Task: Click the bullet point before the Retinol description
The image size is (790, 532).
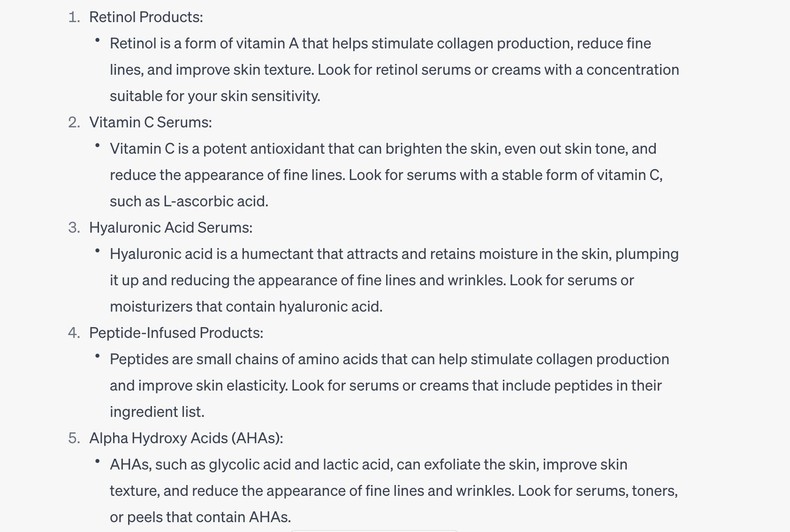Action: tap(97, 41)
